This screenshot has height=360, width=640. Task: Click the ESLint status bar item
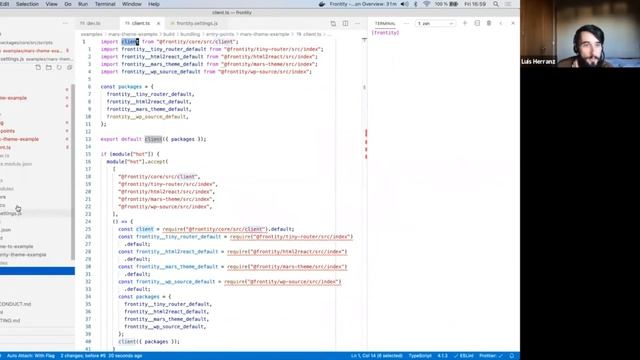click(x=464, y=356)
